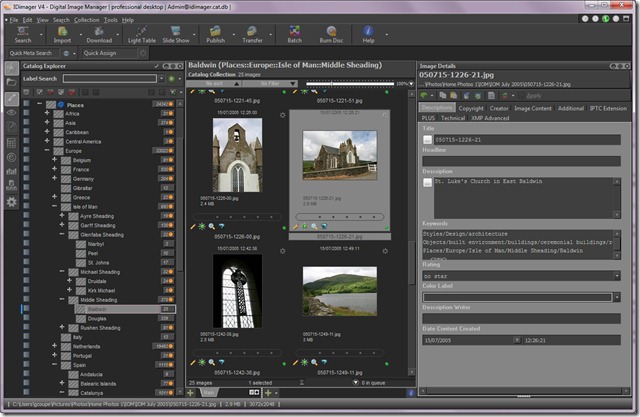The height and width of the screenshot is (417, 640).
Task: Click the Quick Assign button
Action: [103, 52]
